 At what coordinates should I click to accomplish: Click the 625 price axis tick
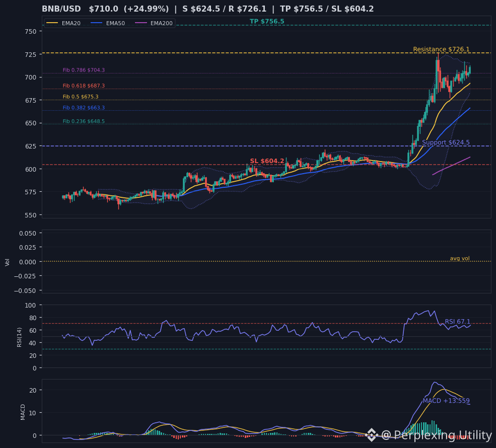(x=31, y=146)
